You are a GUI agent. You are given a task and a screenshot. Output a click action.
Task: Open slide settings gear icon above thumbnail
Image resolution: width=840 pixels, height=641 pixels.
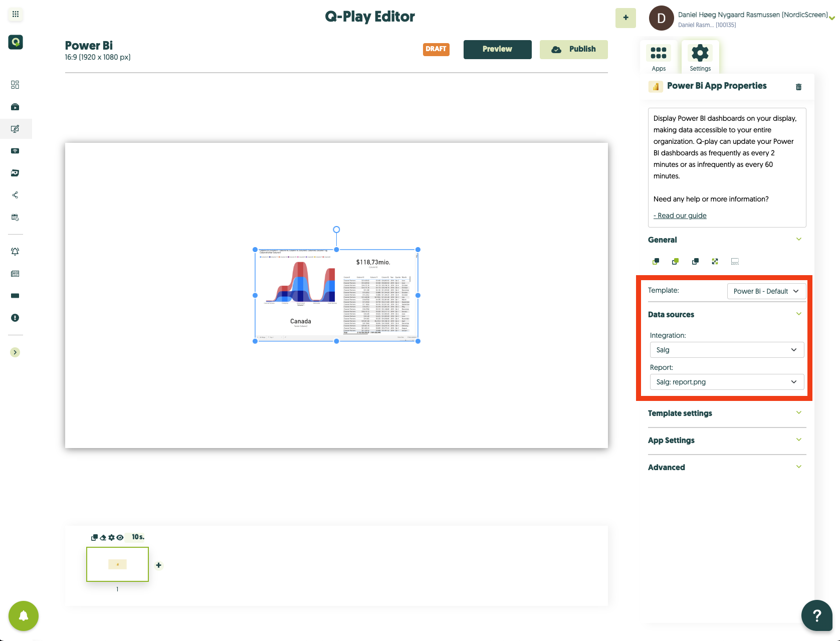[111, 537]
